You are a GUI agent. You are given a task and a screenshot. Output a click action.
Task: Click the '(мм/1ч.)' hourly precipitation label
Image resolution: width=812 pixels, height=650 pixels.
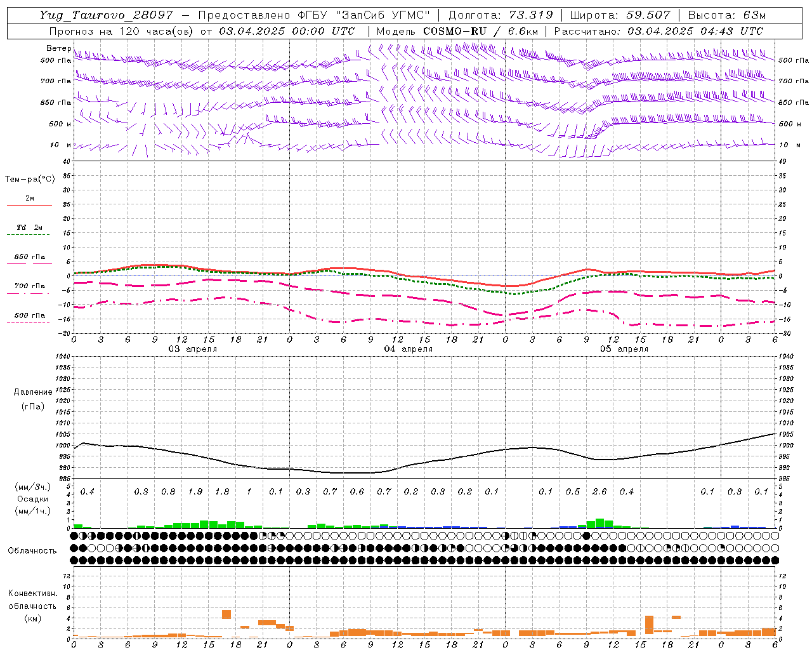(x=32, y=511)
